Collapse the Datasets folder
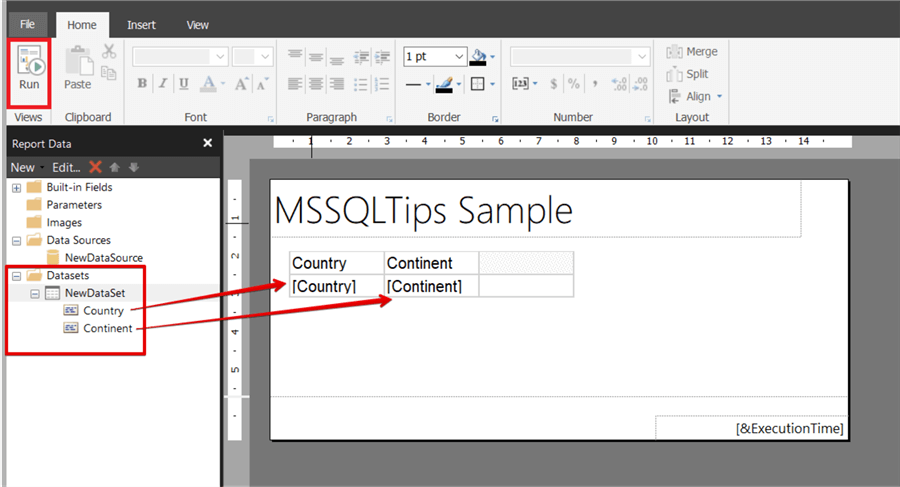Screen dimensions: 900x487 tap(17, 276)
